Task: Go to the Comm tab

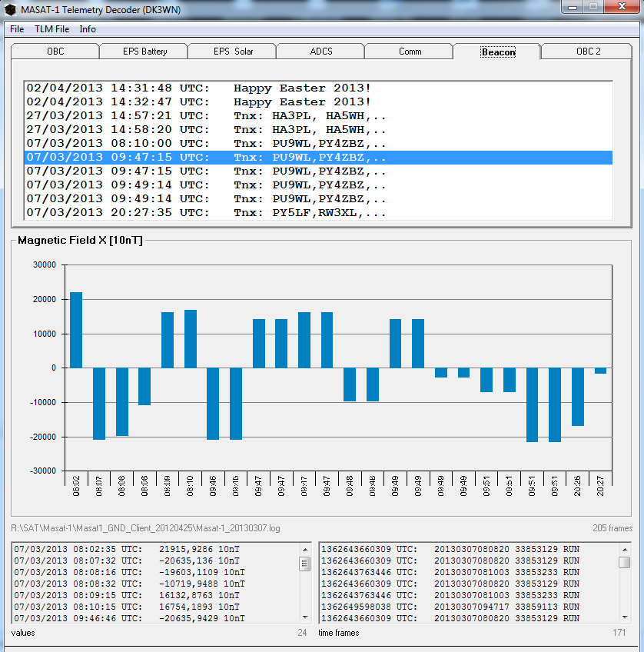Action: 410,52
